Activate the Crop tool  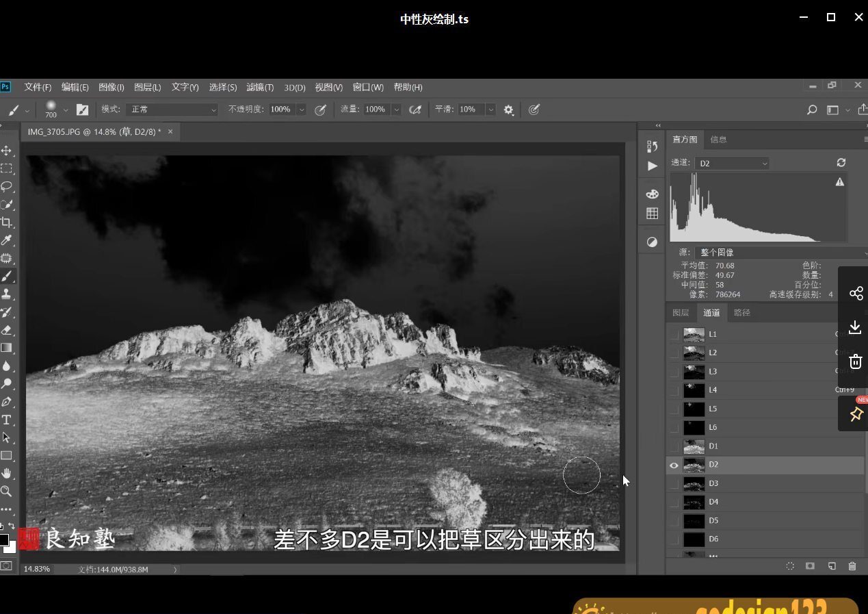pyautogui.click(x=8, y=222)
